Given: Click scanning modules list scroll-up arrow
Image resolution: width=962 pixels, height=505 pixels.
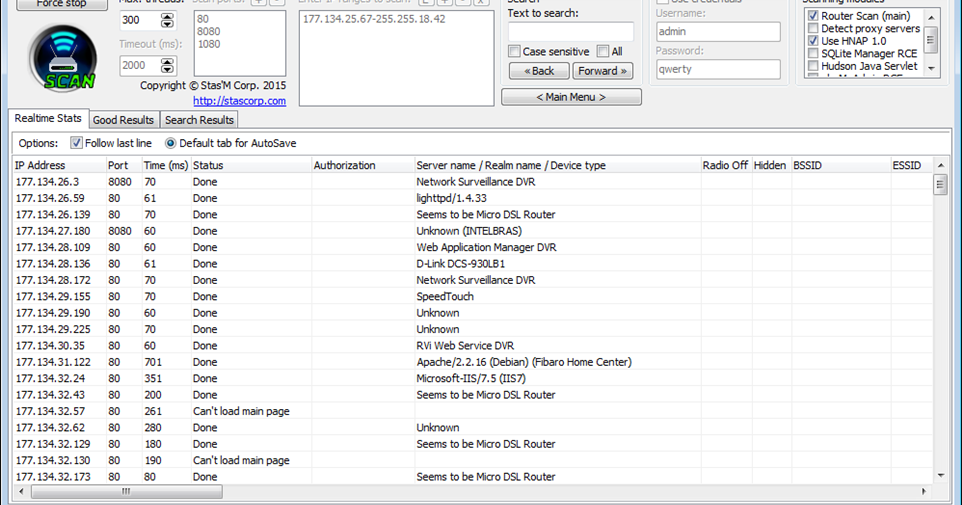Looking at the screenshot, I should click(931, 18).
